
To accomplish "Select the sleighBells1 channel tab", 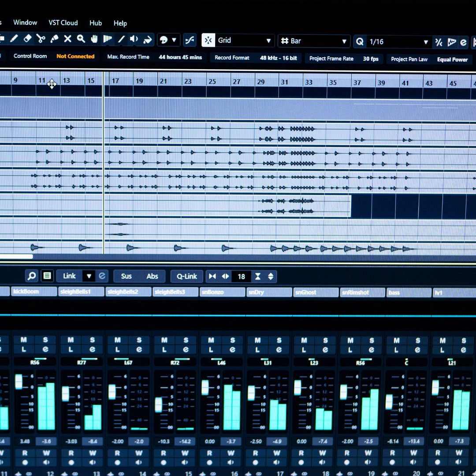I will (81, 292).
